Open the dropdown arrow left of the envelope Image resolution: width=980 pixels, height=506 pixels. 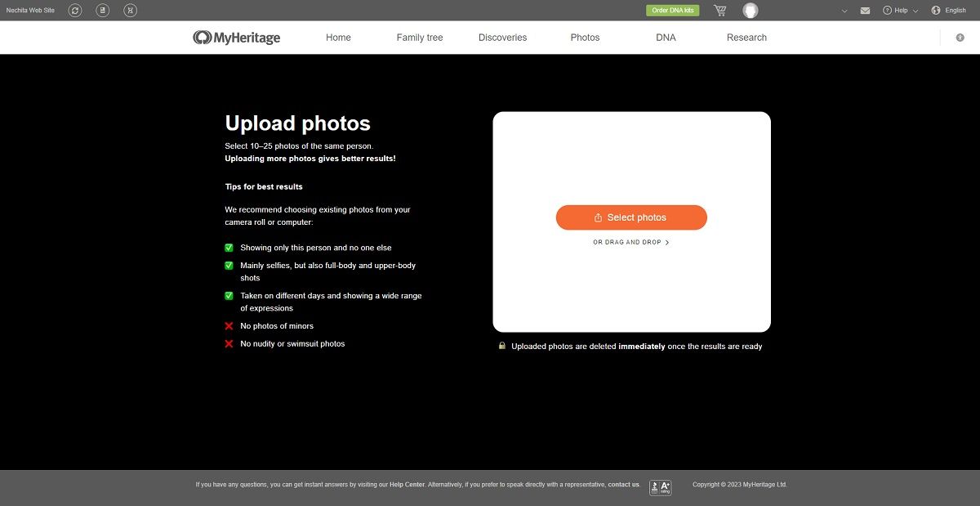tap(844, 10)
